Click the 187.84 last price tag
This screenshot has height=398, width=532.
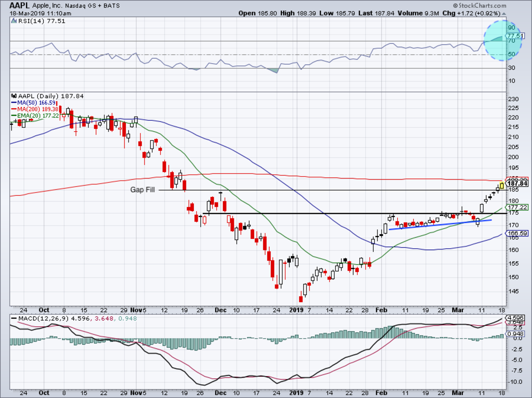pyautogui.click(x=517, y=183)
